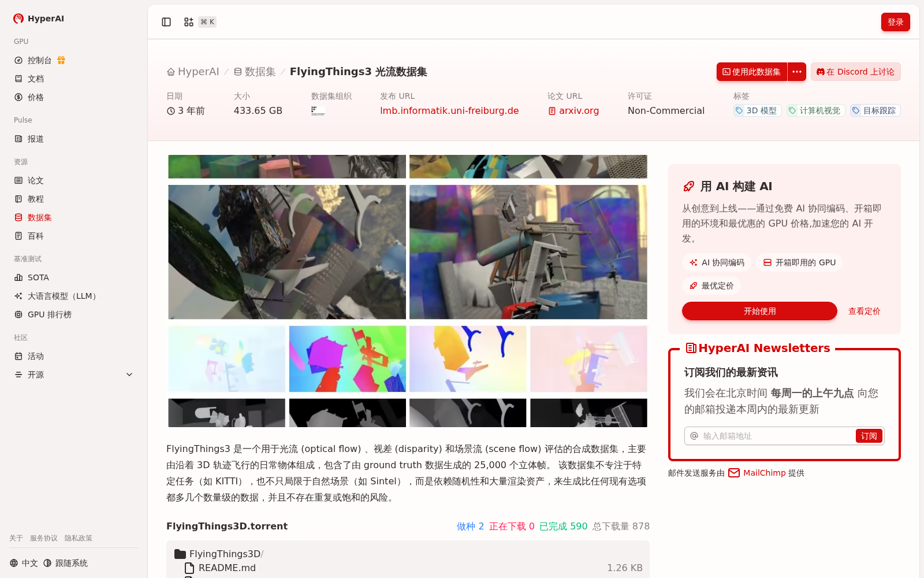
Task: Click the HyperAI Newsletters icon
Action: (x=691, y=348)
